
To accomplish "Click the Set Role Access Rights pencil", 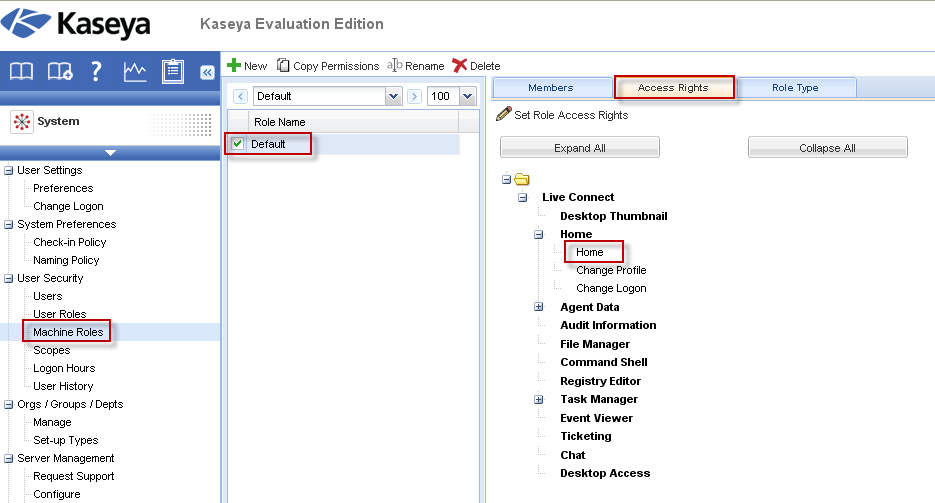I will [504, 115].
